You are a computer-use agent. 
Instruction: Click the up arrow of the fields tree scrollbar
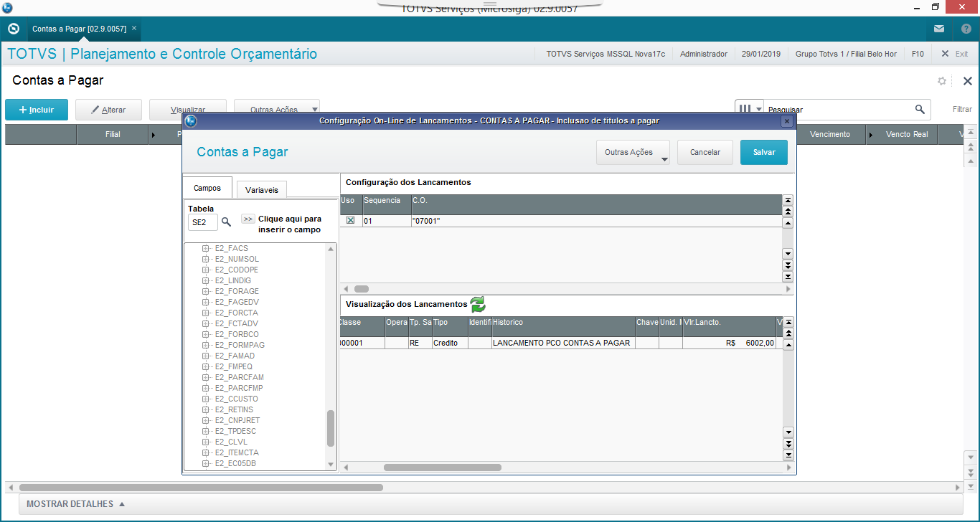[x=331, y=249]
